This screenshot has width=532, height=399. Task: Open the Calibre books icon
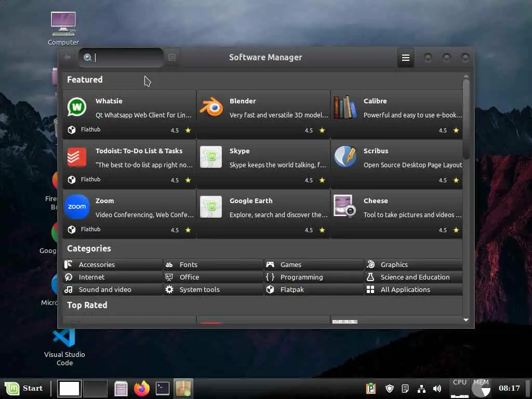345,107
